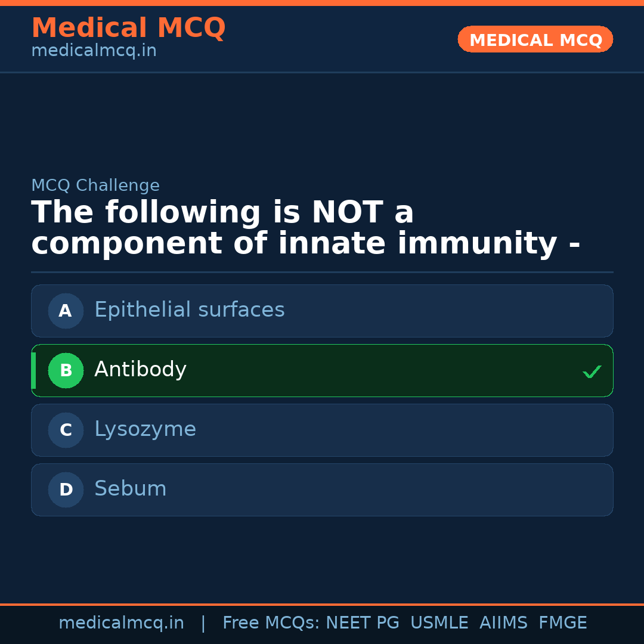Image resolution: width=644 pixels, height=644 pixels.
Task: Click the Free MCQs footer text
Action: [271, 623]
